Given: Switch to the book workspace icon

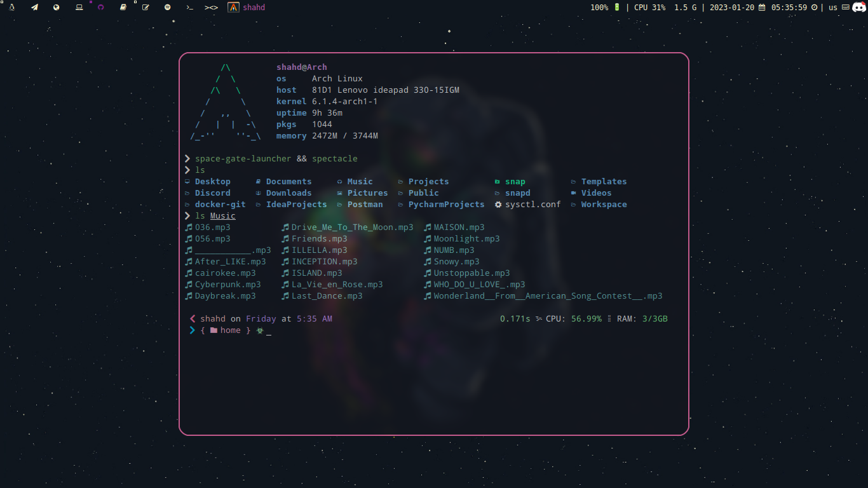Looking at the screenshot, I should pyautogui.click(x=123, y=8).
